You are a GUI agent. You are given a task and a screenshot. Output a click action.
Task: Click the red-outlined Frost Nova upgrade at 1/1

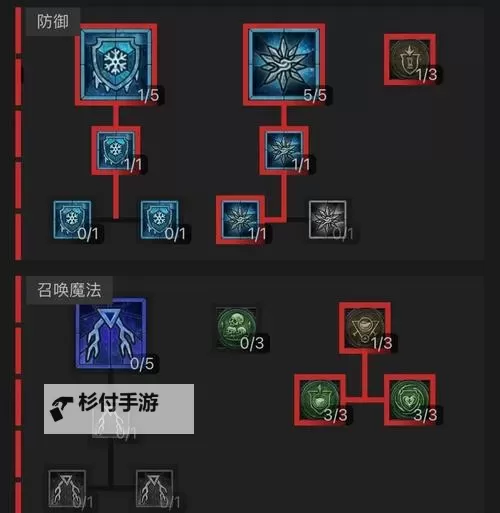click(x=241, y=220)
